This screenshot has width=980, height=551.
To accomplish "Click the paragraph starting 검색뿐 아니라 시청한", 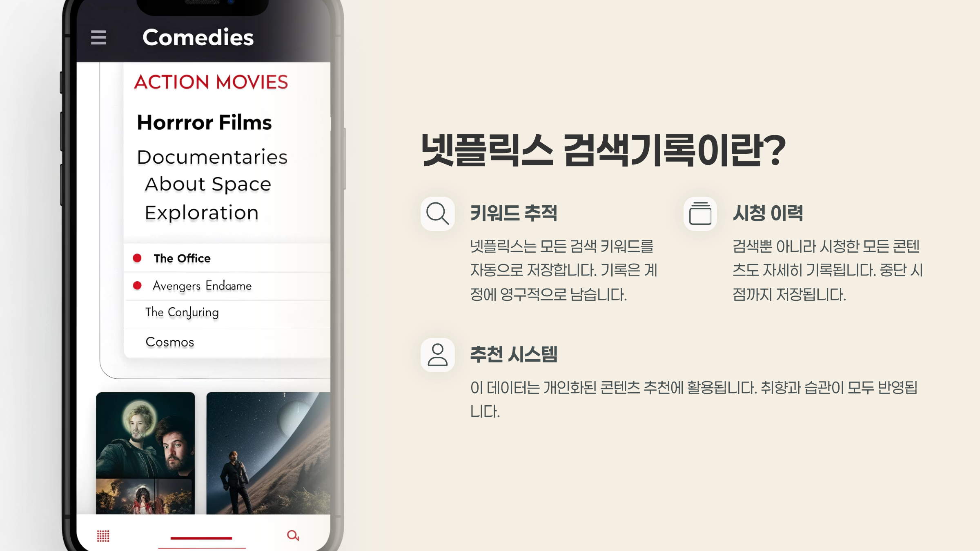I will point(828,270).
